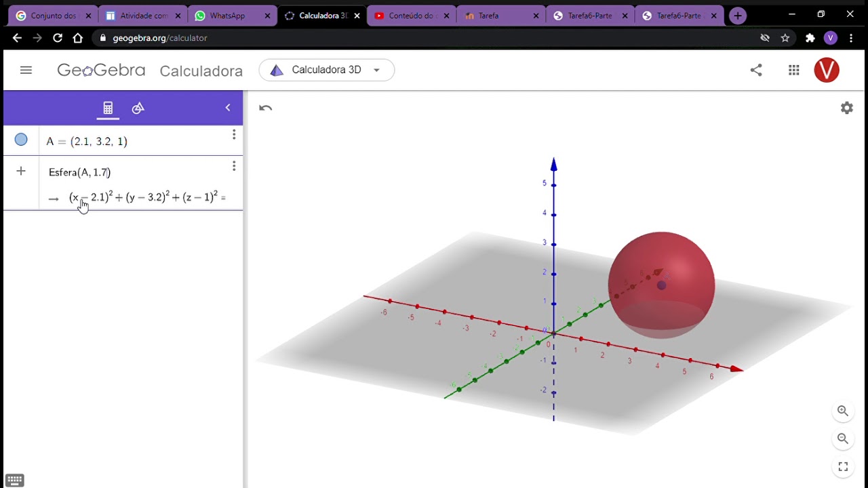
Task: Click the Calculadora title text
Action: pos(201,71)
